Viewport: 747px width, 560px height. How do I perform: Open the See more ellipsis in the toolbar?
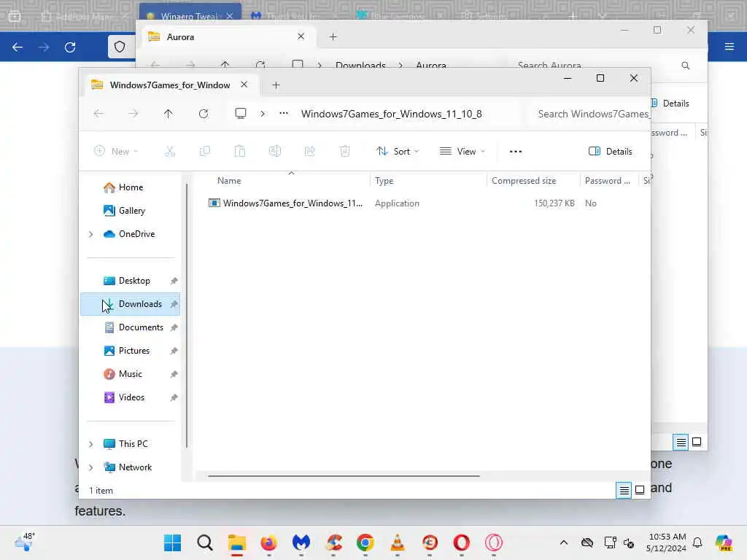click(516, 152)
